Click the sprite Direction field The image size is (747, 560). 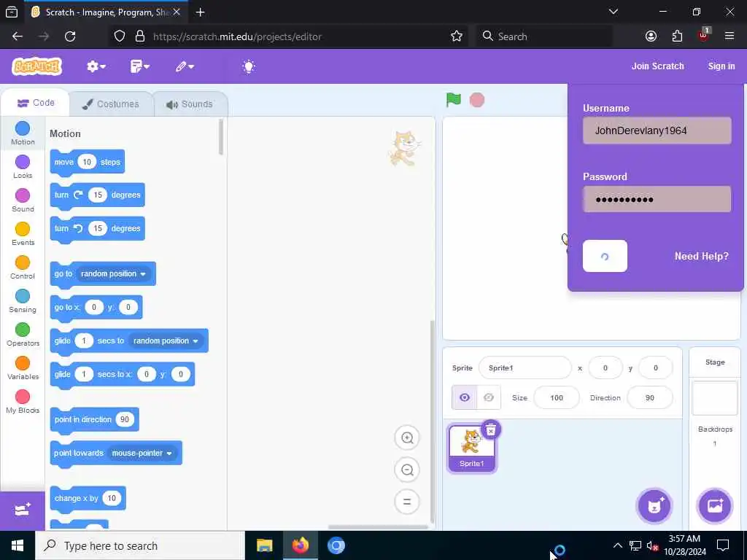(x=650, y=397)
